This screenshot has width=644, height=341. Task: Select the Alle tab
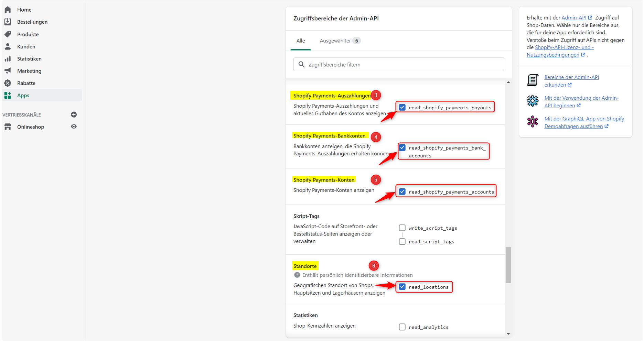tap(300, 41)
